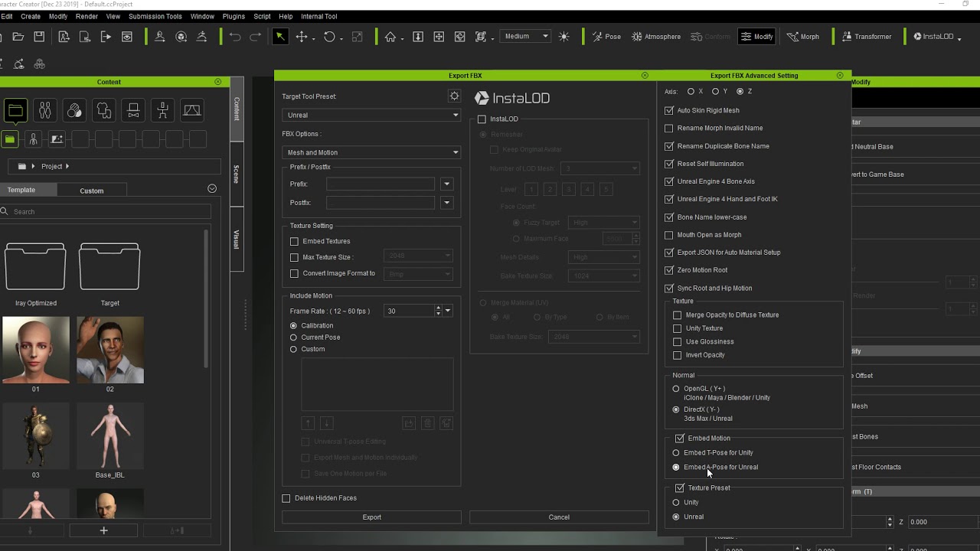
Task: Click the Undo arrow in the toolbar
Action: [235, 36]
